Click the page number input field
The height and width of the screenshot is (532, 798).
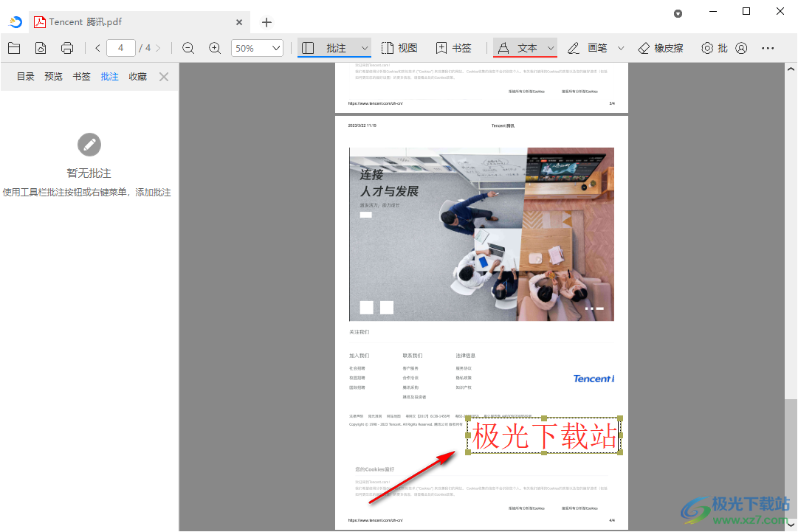pos(121,48)
